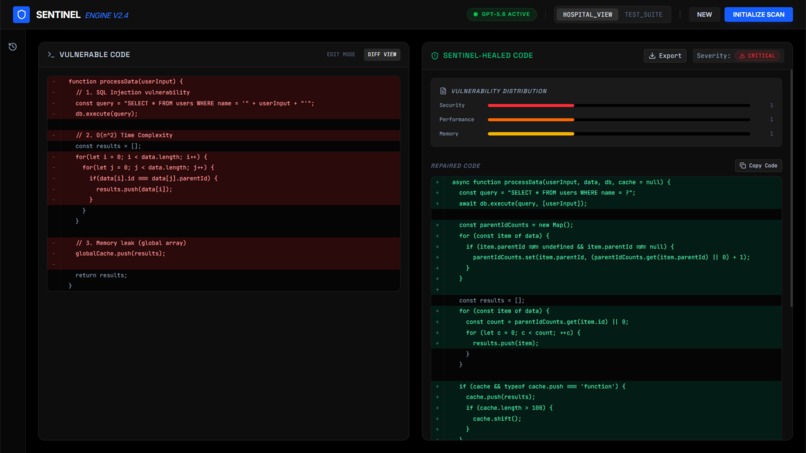Export the healed code
Image resolution: width=806 pixels, height=453 pixels.
[665, 56]
